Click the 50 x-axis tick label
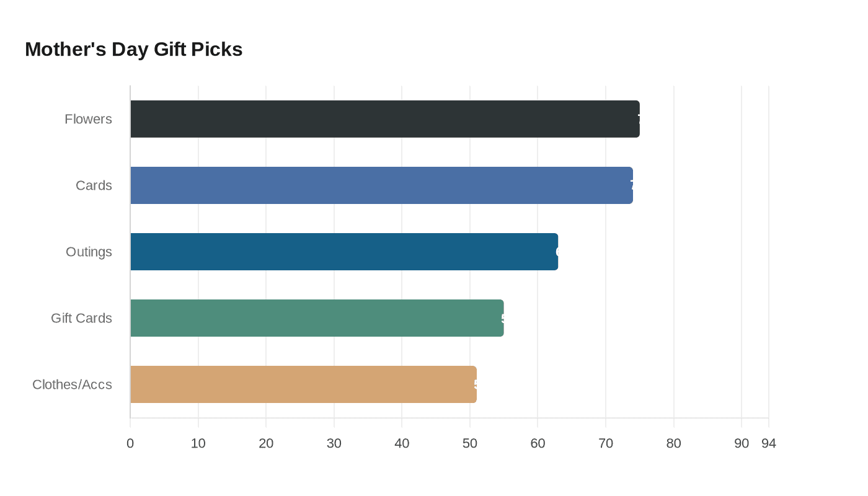This screenshot has height=496, width=868. [470, 443]
